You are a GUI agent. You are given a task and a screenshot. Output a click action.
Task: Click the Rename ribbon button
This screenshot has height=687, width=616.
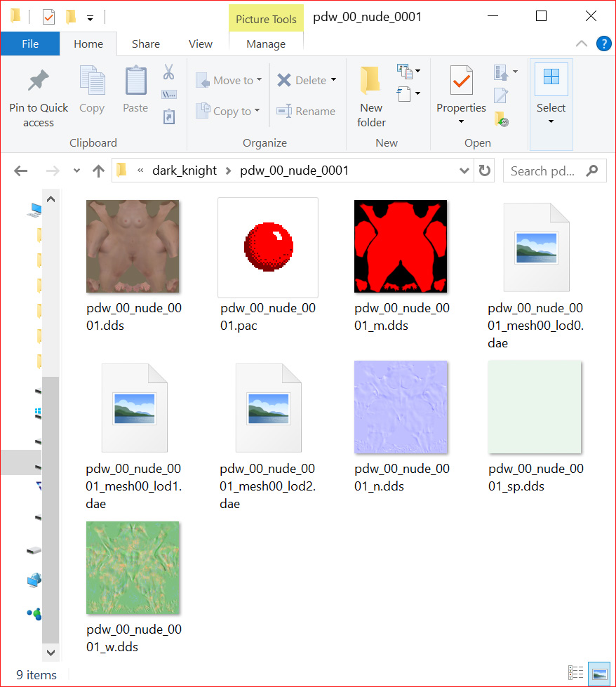(306, 111)
